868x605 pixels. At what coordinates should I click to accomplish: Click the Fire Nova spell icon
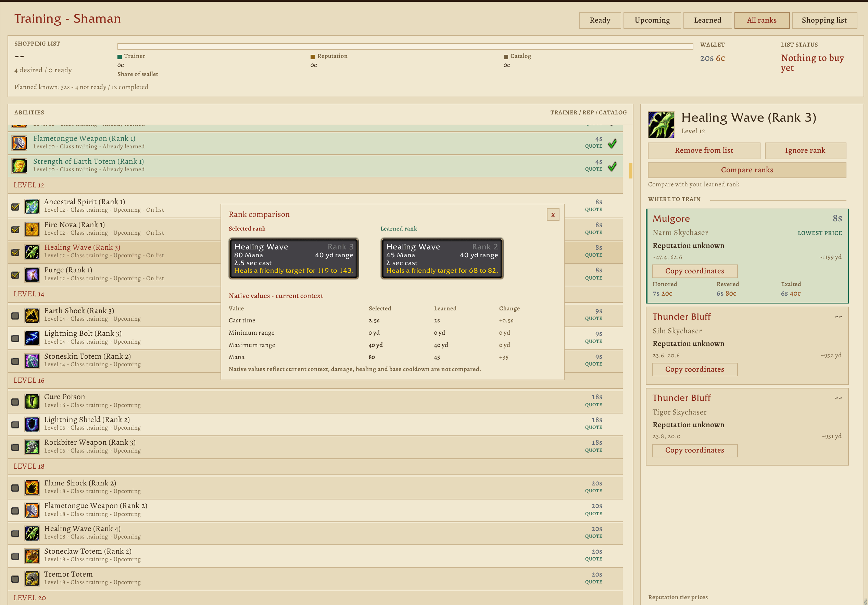(x=32, y=229)
